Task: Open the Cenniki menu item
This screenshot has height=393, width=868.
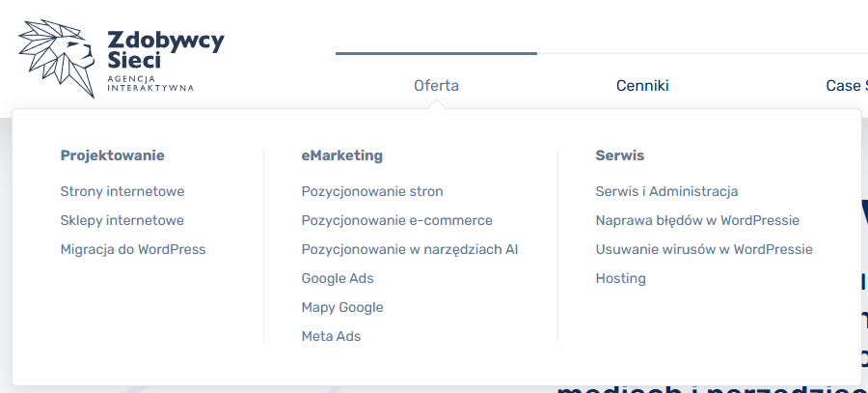Action: tap(642, 86)
